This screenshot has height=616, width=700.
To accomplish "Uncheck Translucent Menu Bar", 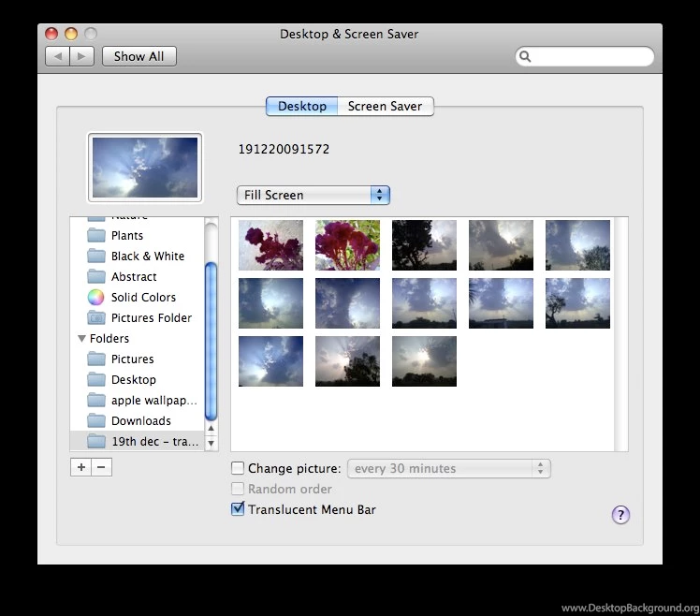I will pyautogui.click(x=238, y=508).
